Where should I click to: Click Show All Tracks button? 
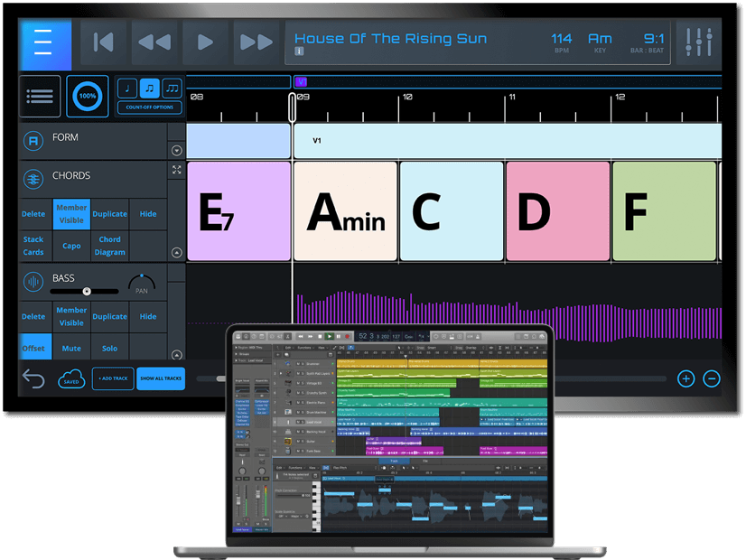click(161, 378)
